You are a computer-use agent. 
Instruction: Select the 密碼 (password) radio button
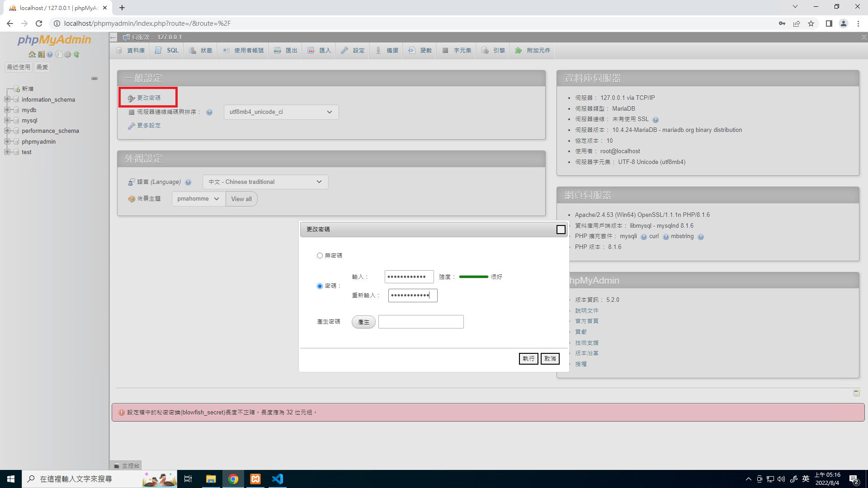pos(320,286)
